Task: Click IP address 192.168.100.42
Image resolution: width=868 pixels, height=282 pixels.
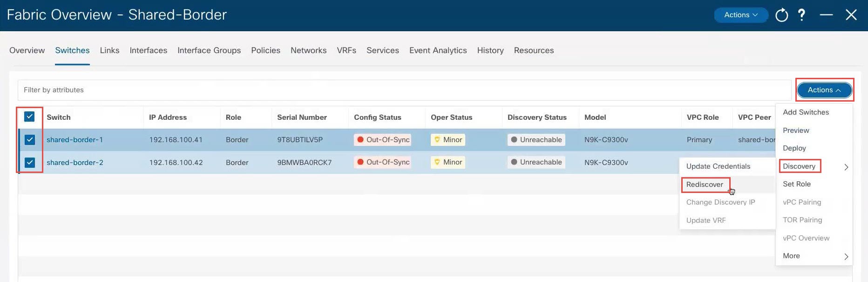Action: click(176, 163)
